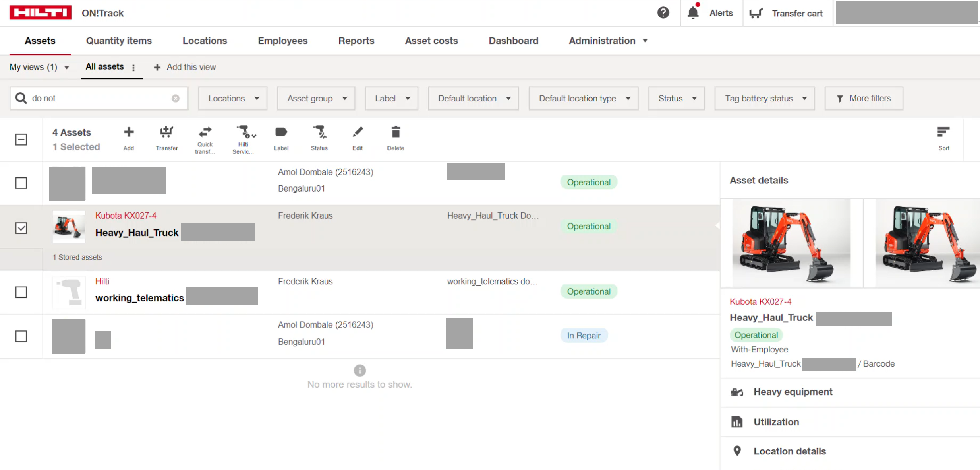Open the Status filter dropdown
Image resolution: width=980 pixels, height=470 pixels.
(676, 98)
